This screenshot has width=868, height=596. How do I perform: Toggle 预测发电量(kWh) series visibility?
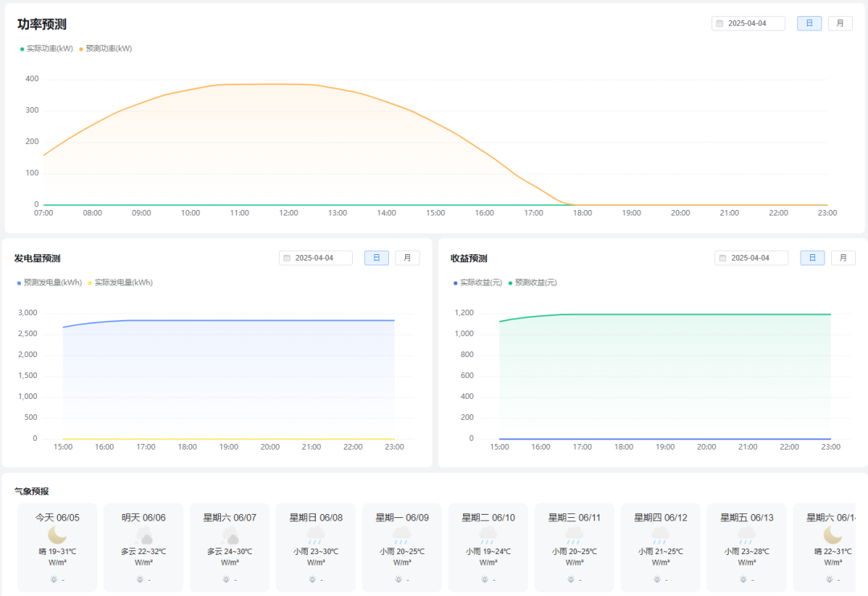click(49, 283)
